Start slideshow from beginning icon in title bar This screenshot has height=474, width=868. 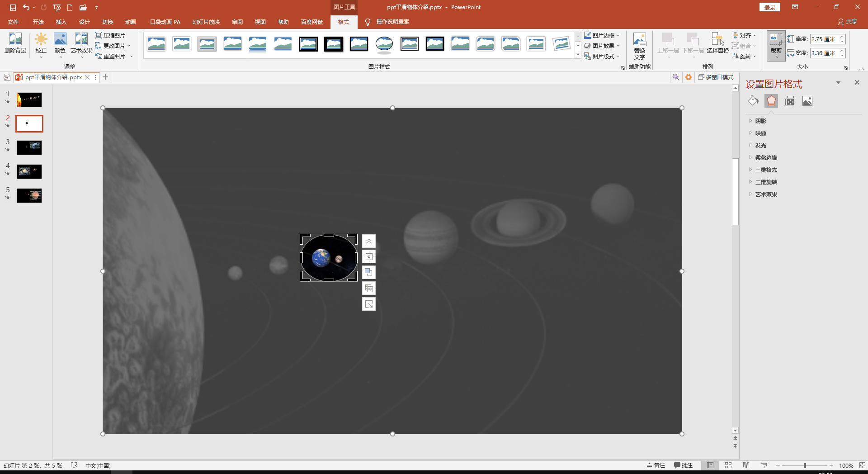57,7
